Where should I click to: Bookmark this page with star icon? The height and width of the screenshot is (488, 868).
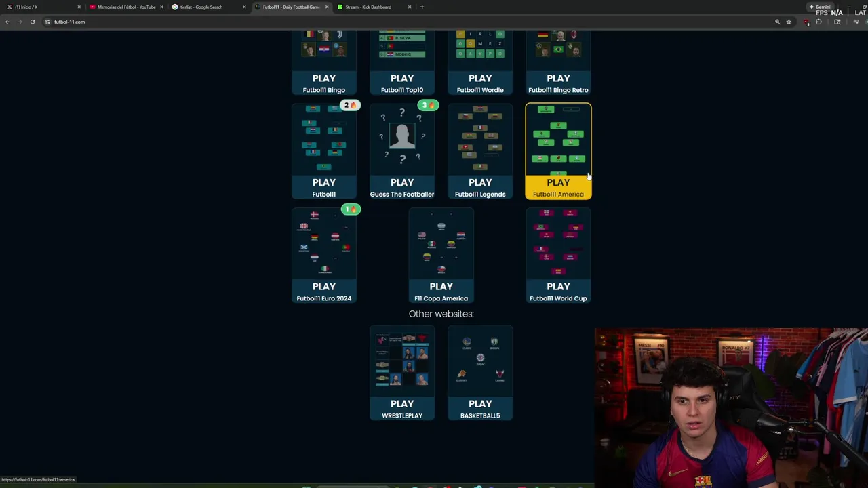tap(789, 22)
